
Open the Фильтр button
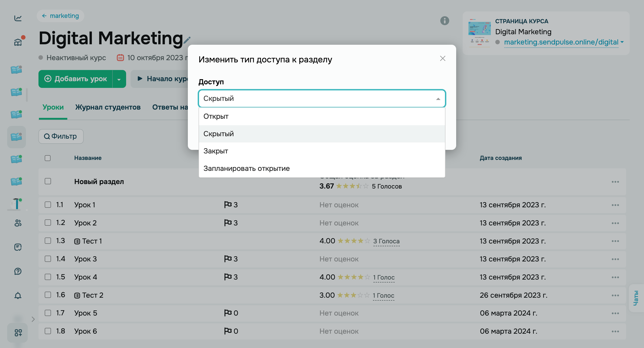pyautogui.click(x=61, y=136)
